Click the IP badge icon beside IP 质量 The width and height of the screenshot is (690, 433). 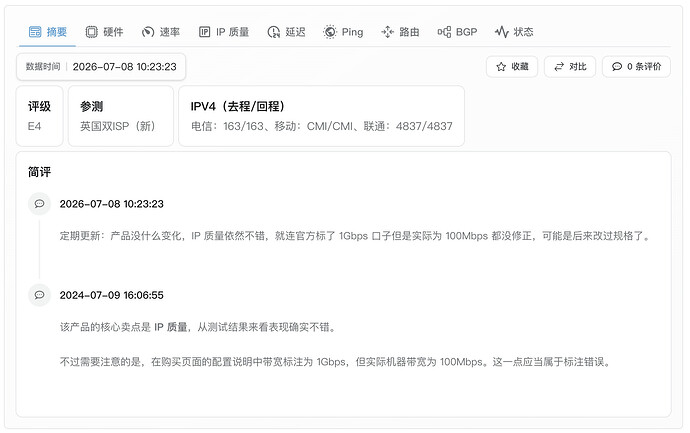pyautogui.click(x=205, y=32)
